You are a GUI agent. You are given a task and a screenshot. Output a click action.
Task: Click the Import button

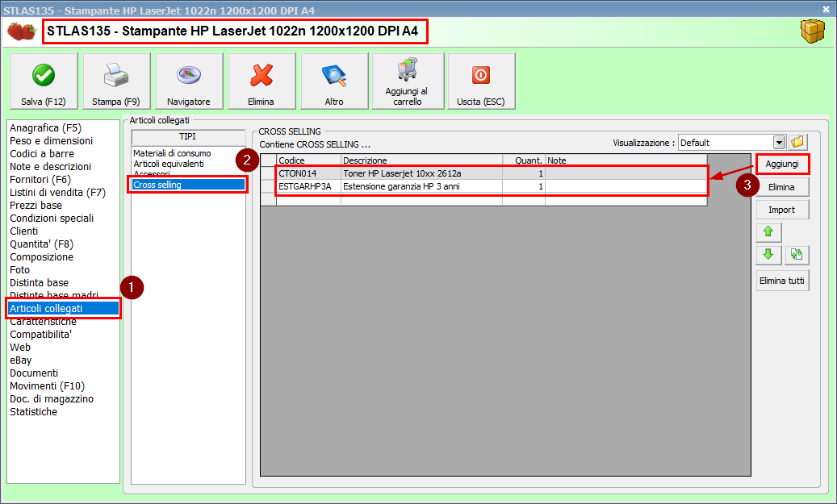coord(782,210)
